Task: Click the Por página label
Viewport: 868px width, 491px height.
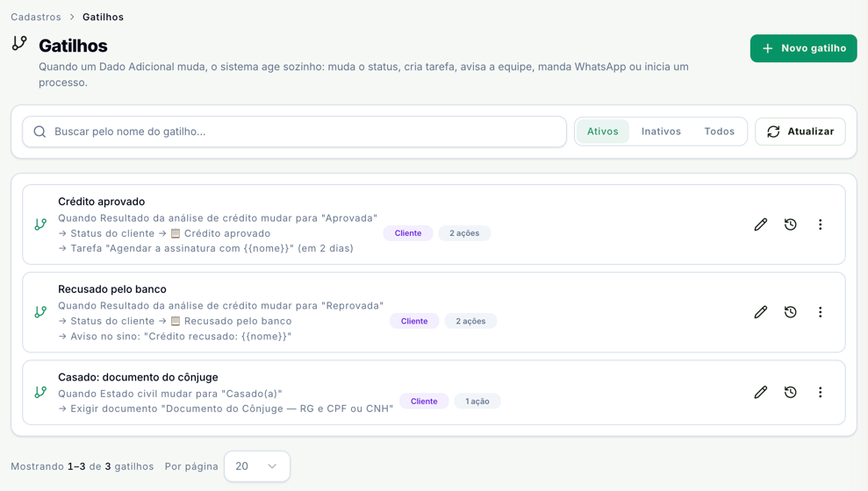Action: click(191, 466)
